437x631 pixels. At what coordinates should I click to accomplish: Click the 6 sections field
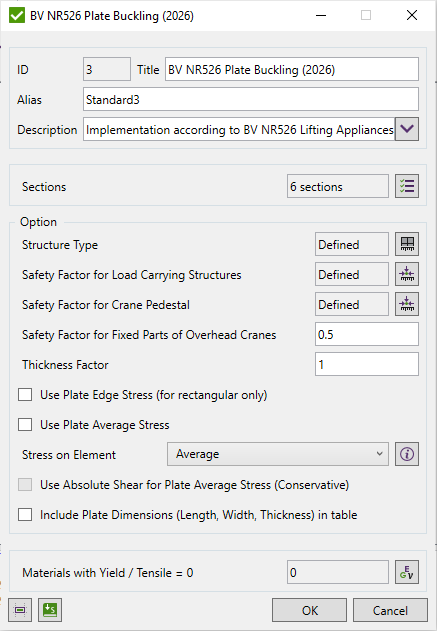(338, 186)
